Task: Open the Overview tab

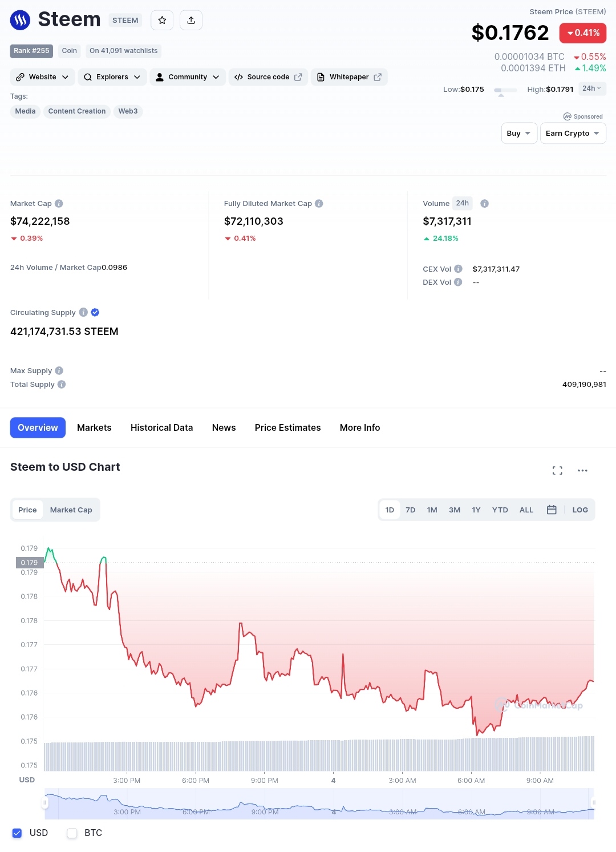Action: 38,427
